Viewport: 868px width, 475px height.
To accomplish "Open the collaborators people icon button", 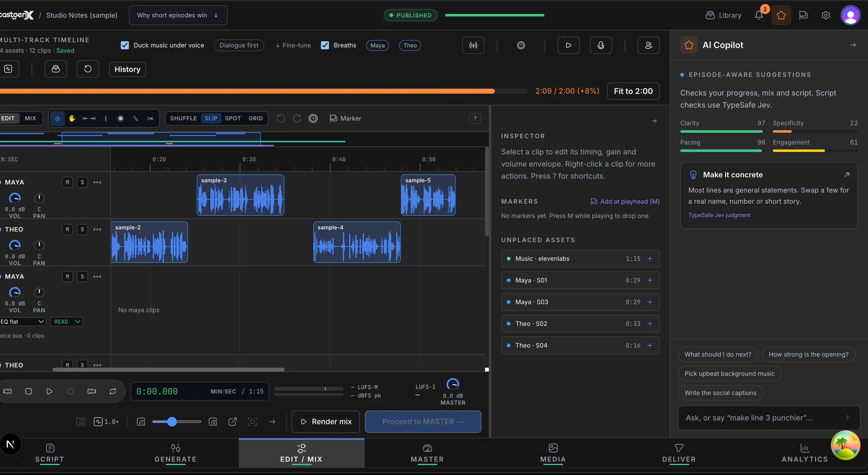I will pyautogui.click(x=648, y=45).
